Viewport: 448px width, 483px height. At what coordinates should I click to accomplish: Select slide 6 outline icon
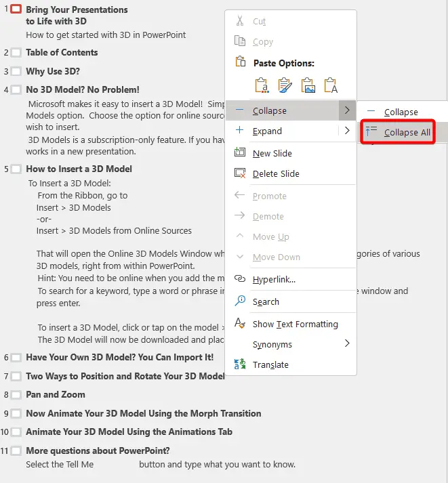click(x=16, y=357)
